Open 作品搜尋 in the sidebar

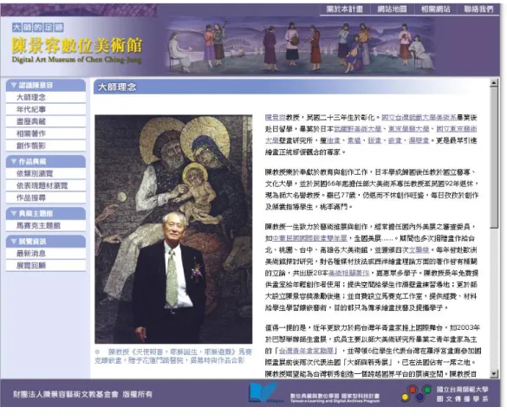46,197
